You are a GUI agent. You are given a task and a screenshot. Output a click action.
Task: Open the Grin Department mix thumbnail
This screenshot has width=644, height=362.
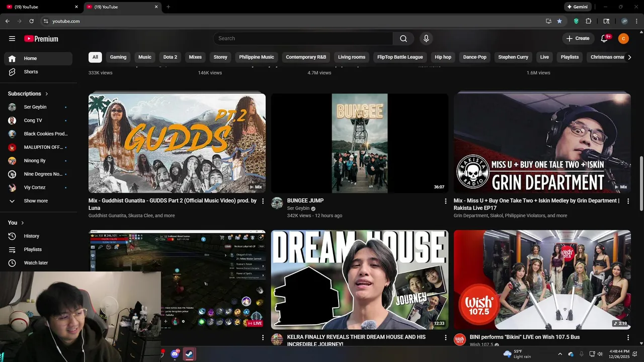[542, 143]
